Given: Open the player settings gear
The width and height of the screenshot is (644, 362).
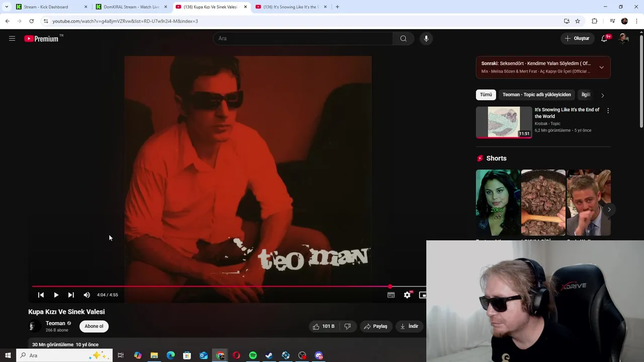Looking at the screenshot, I should (x=407, y=295).
